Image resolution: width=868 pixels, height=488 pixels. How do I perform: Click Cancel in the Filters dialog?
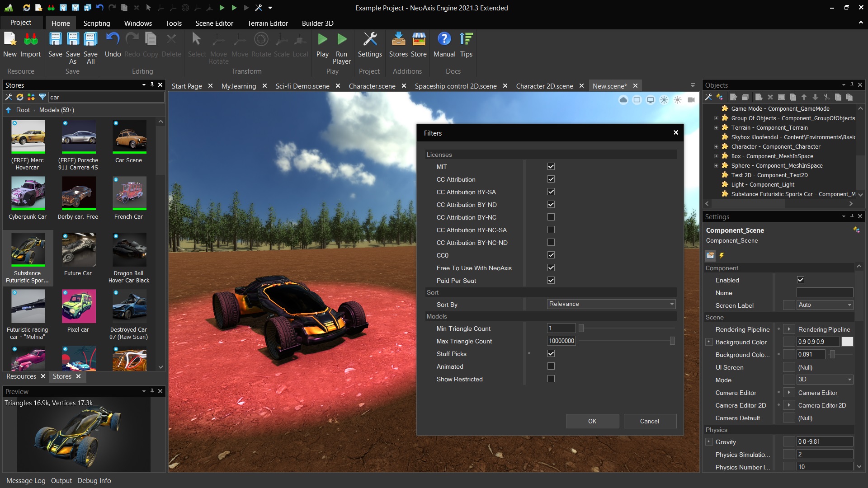tap(650, 421)
